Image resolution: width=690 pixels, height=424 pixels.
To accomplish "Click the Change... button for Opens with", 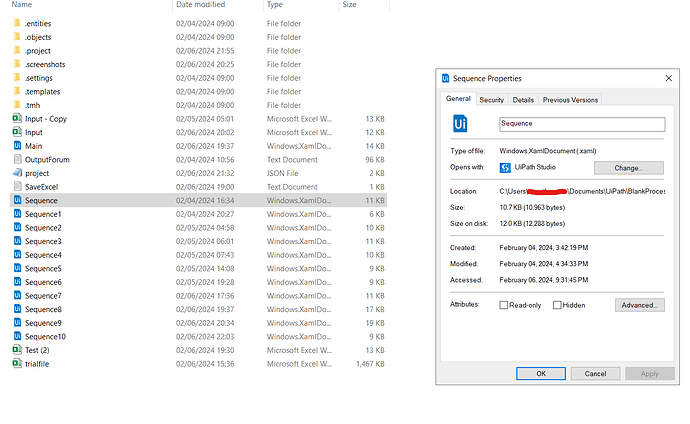I will click(629, 168).
